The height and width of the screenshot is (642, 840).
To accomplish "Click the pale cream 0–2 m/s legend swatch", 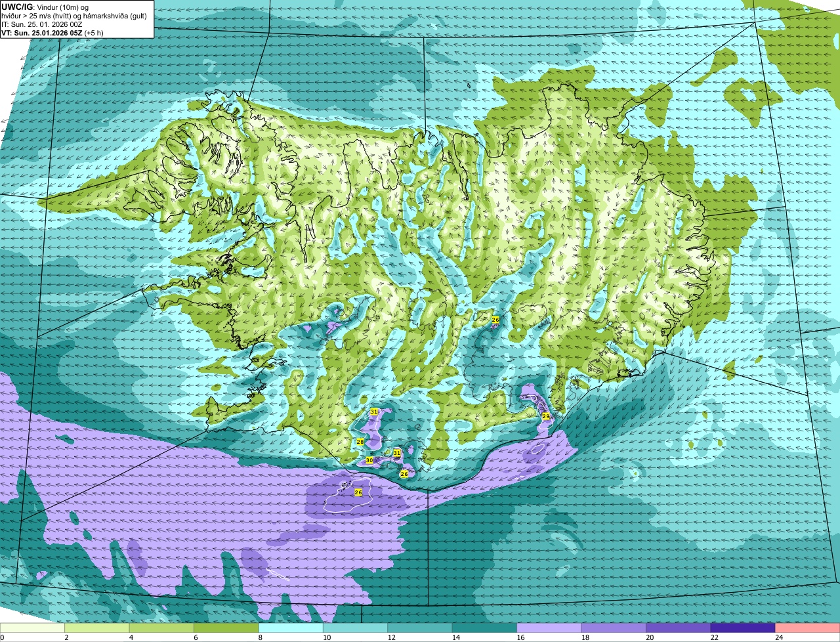I will pos(32,628).
